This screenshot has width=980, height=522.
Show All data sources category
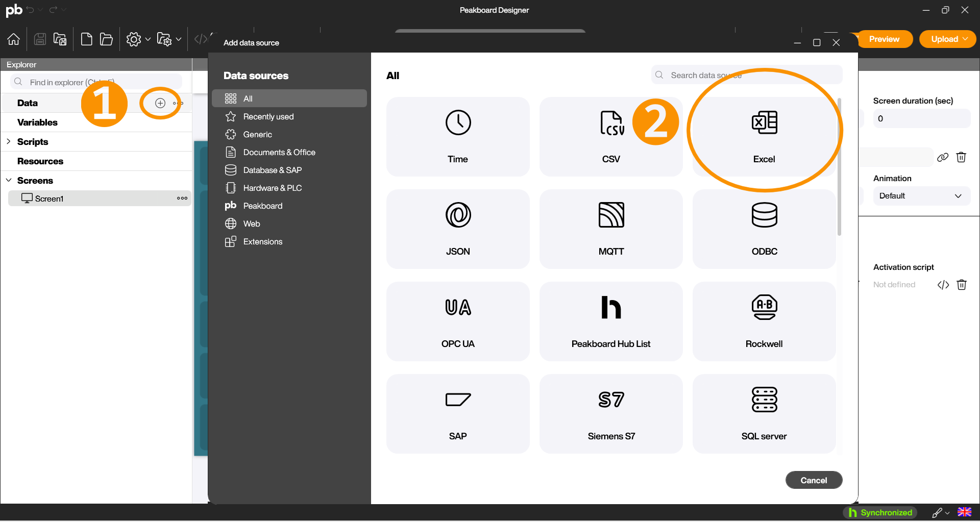tap(289, 98)
